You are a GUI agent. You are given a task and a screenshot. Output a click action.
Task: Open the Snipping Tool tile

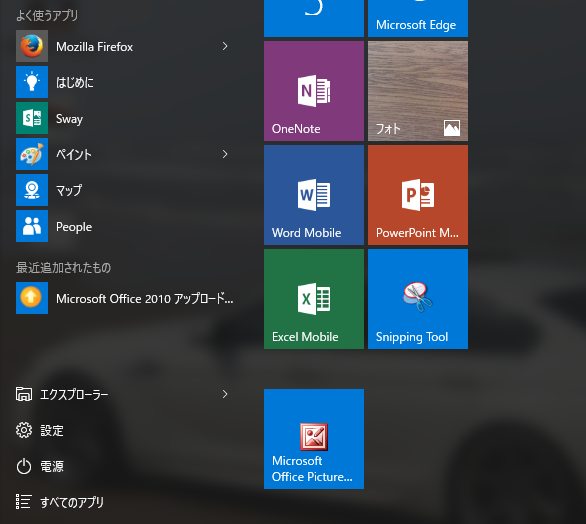point(418,299)
